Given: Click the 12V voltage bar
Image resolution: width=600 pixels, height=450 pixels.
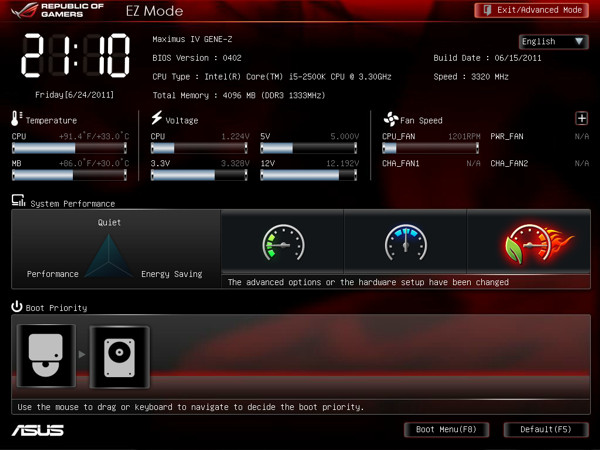Looking at the screenshot, I should coord(308,175).
